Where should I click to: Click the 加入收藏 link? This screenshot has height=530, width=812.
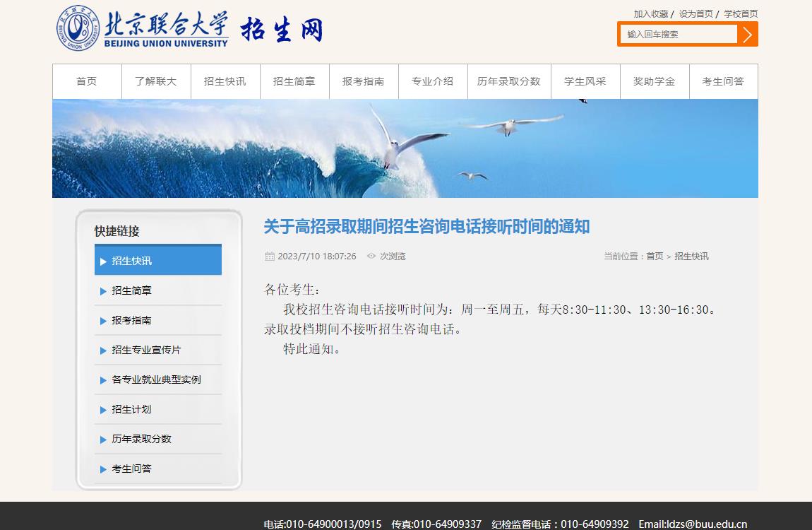[x=651, y=14]
